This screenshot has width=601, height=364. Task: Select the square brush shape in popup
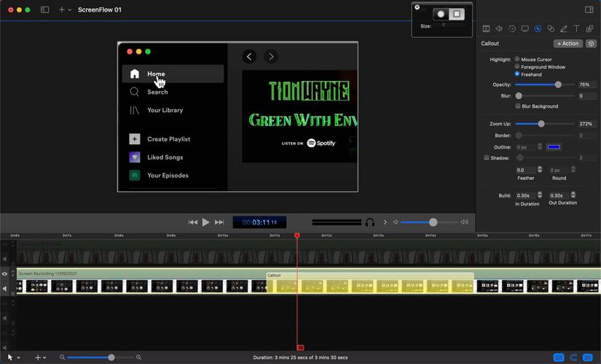pos(457,14)
